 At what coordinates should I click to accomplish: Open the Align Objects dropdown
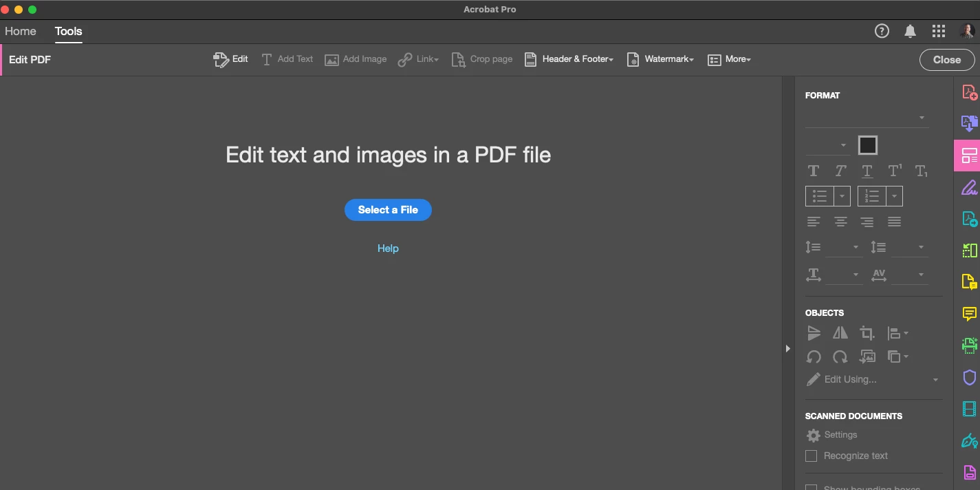[x=897, y=333]
